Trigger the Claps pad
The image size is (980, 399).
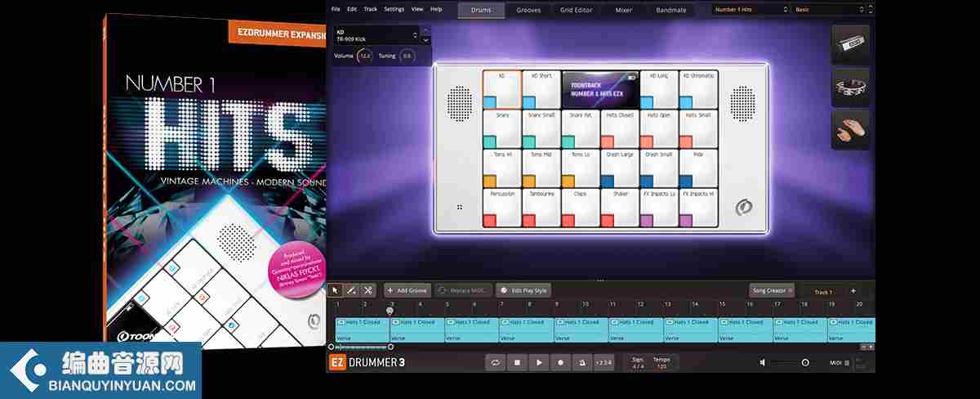click(581, 208)
